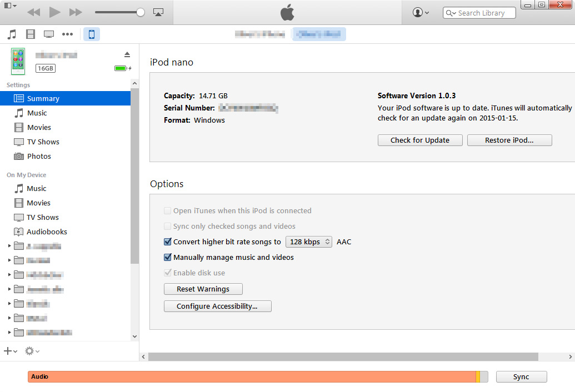575x392 pixels.
Task: Open the gear actions menu at sidebar bottom
Action: coord(32,351)
